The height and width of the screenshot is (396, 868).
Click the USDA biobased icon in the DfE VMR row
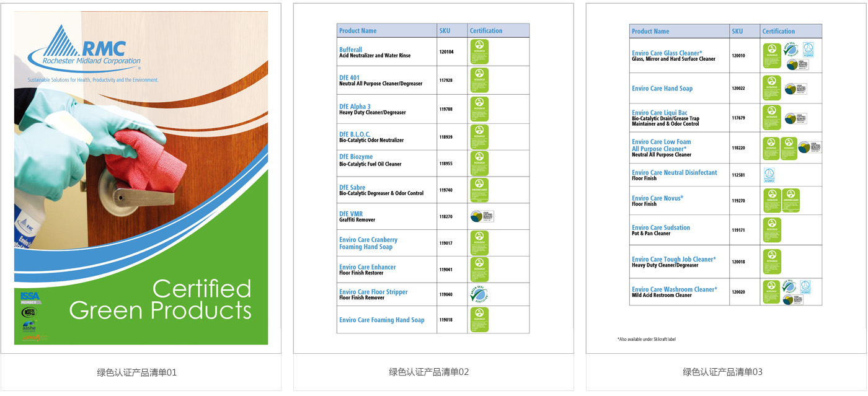482,216
